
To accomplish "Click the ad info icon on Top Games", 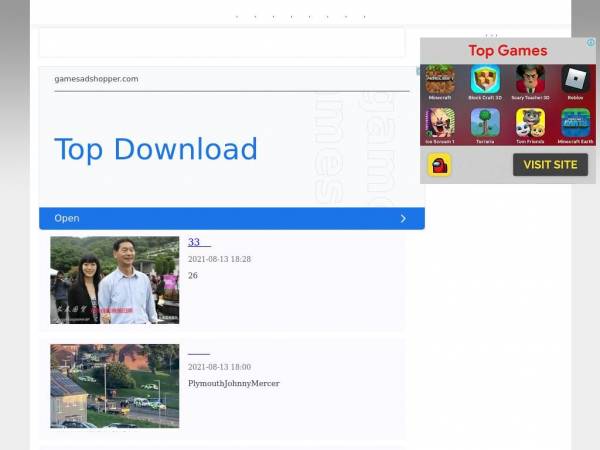I will (591, 42).
